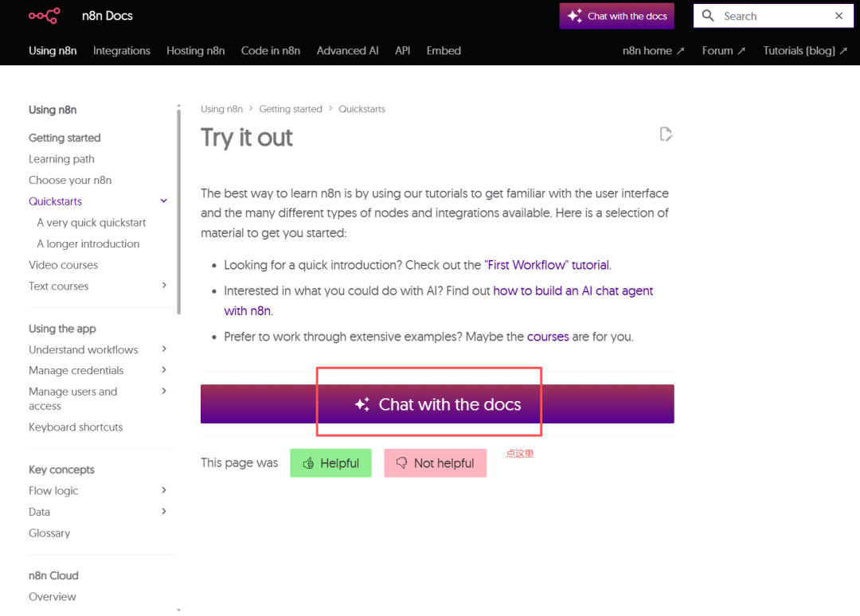Click the thumbs-down Not helpful button
Screen dimensions: 860x616
tap(435, 463)
